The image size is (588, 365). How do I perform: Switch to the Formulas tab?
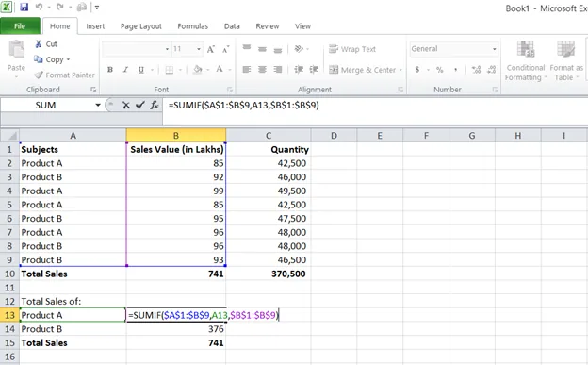193,26
